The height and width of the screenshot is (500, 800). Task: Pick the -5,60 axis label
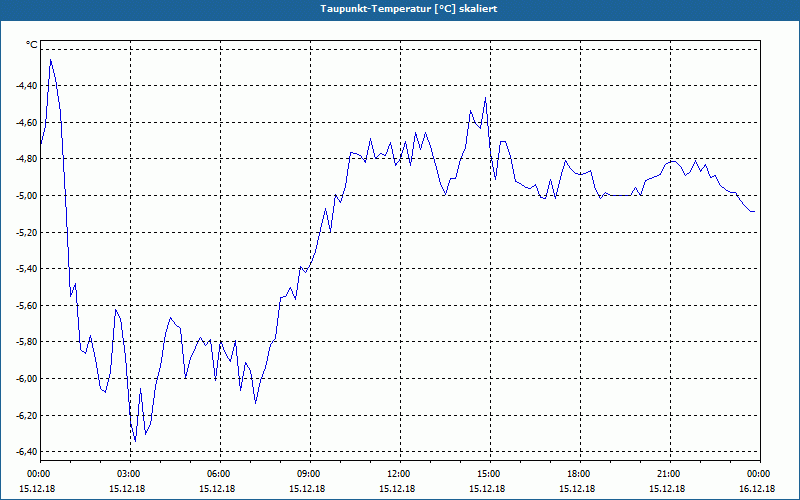tap(27, 305)
